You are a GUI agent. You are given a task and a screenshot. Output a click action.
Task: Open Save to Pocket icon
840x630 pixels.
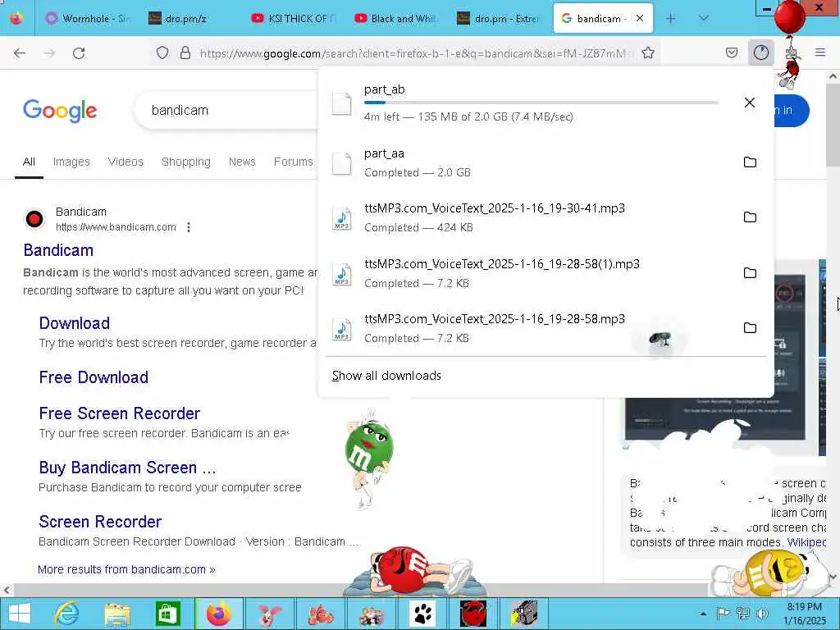click(731, 52)
